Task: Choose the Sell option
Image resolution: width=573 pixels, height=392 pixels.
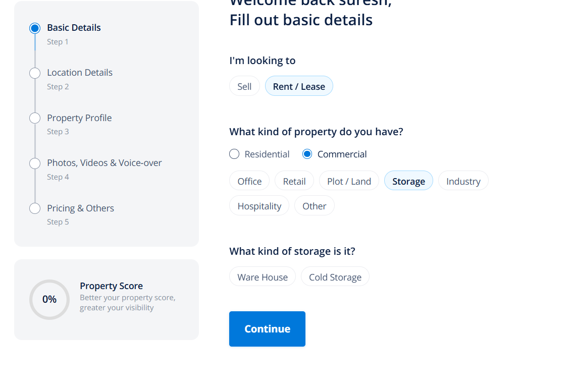Action: click(244, 86)
